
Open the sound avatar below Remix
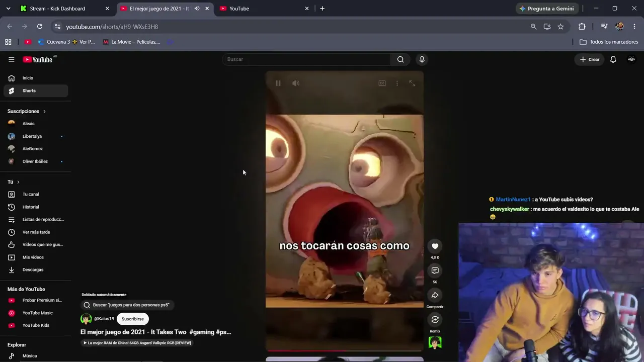(x=435, y=342)
